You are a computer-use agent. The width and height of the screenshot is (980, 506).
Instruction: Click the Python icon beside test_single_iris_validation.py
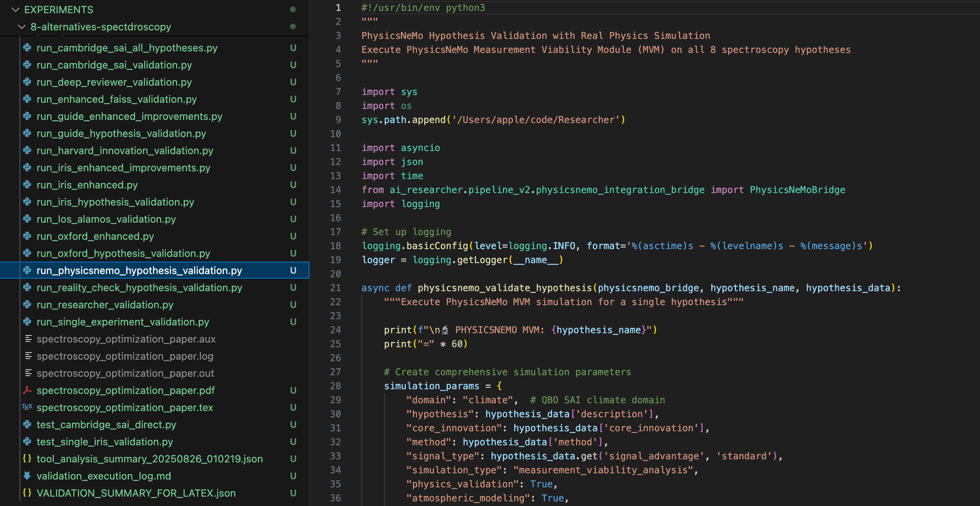coord(27,441)
